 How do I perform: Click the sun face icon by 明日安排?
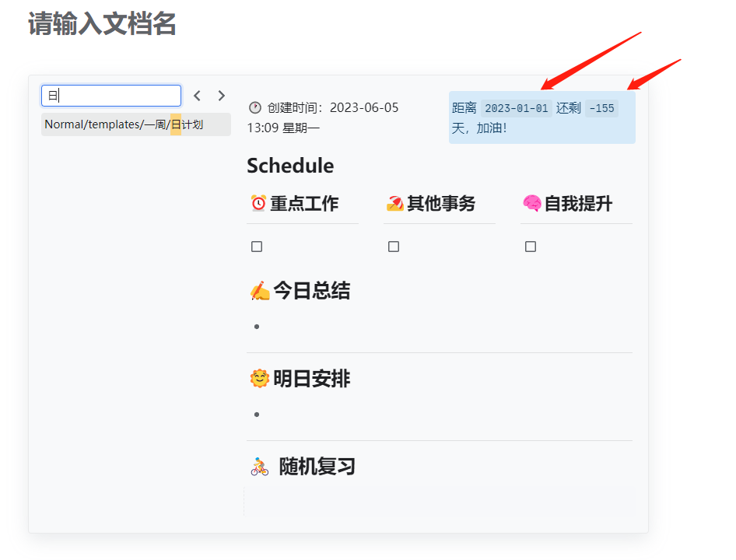click(260, 378)
